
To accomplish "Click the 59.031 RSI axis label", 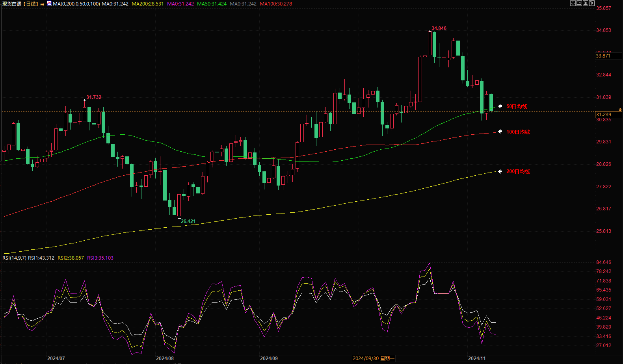I will [x=604, y=299].
